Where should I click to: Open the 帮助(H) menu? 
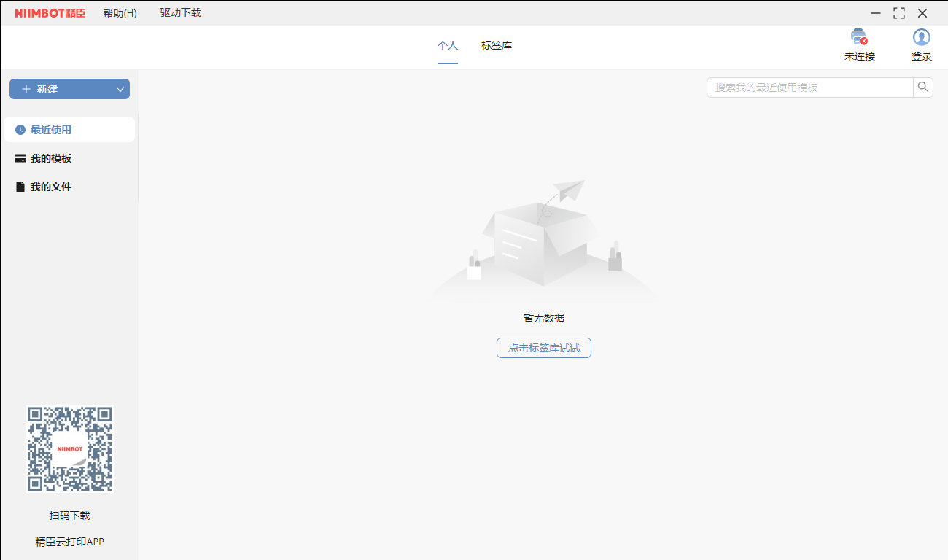[x=120, y=12]
